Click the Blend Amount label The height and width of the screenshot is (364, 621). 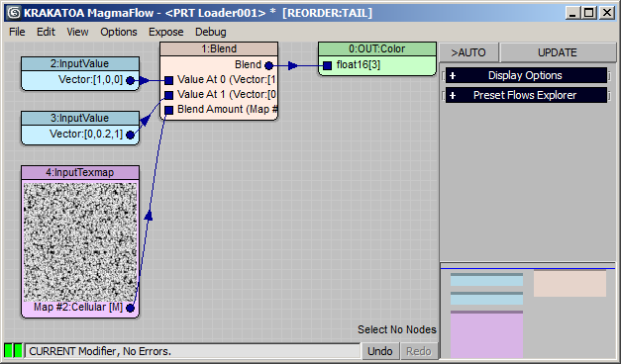[x=227, y=109]
